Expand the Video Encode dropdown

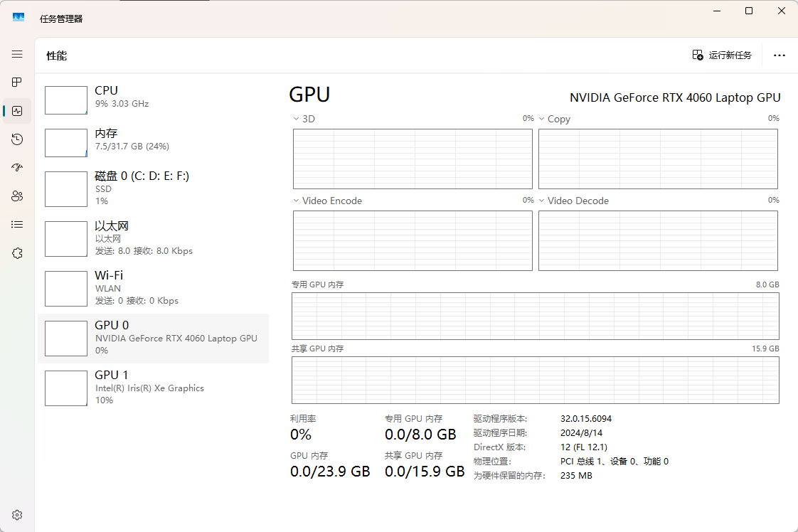[296, 201]
